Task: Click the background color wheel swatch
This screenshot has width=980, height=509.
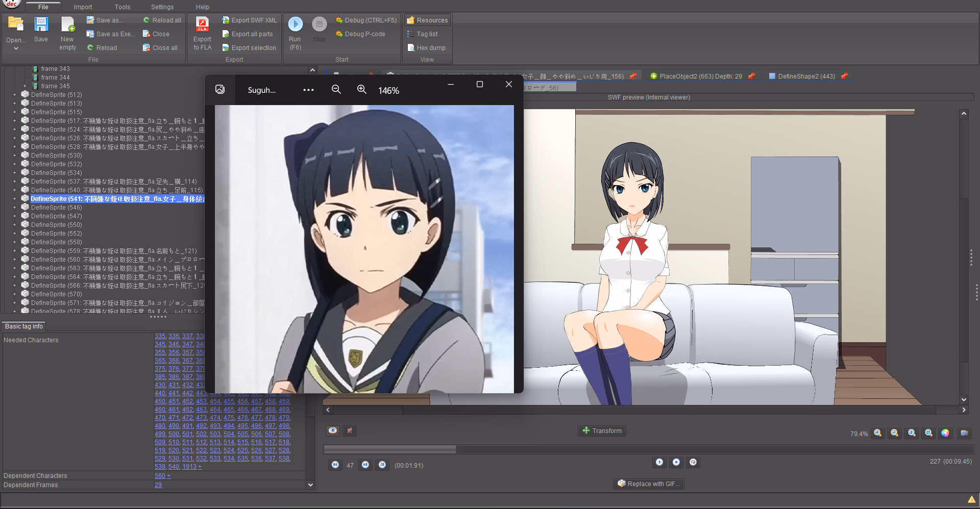Action: (945, 433)
